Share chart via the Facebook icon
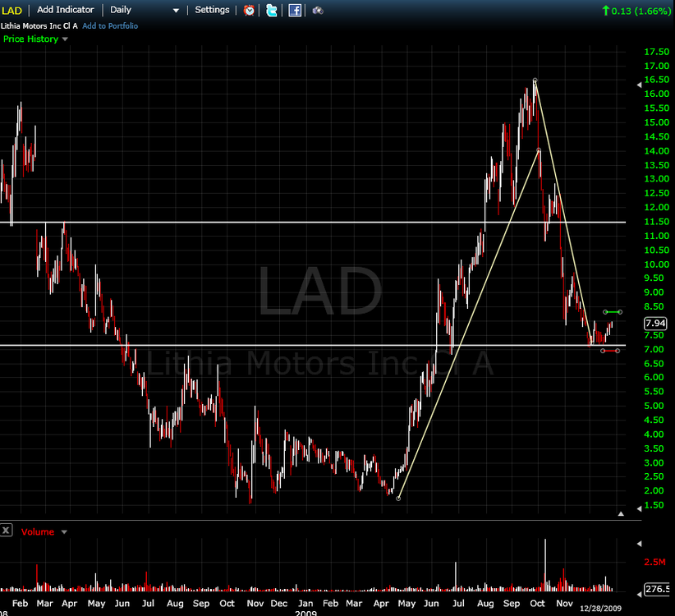 click(295, 11)
